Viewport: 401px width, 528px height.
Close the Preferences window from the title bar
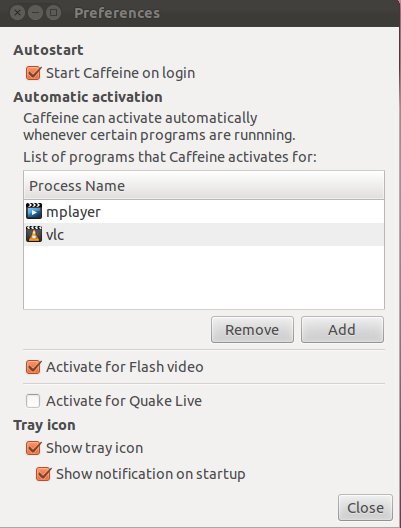[x=18, y=13]
